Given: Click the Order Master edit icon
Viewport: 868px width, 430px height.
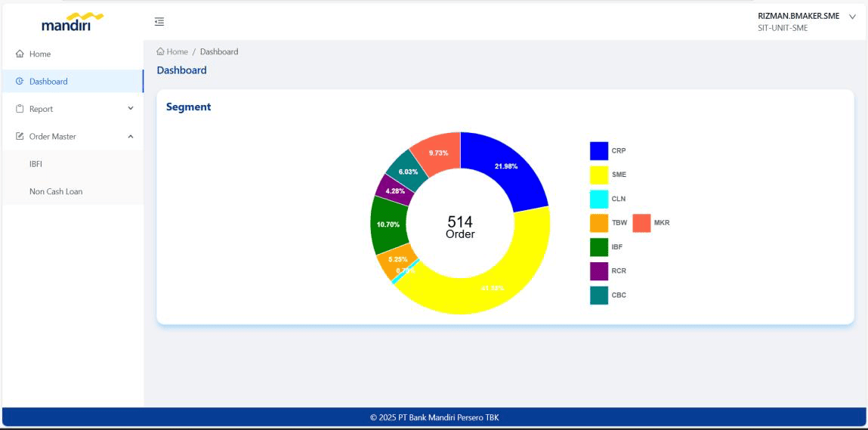Looking at the screenshot, I should coord(20,136).
